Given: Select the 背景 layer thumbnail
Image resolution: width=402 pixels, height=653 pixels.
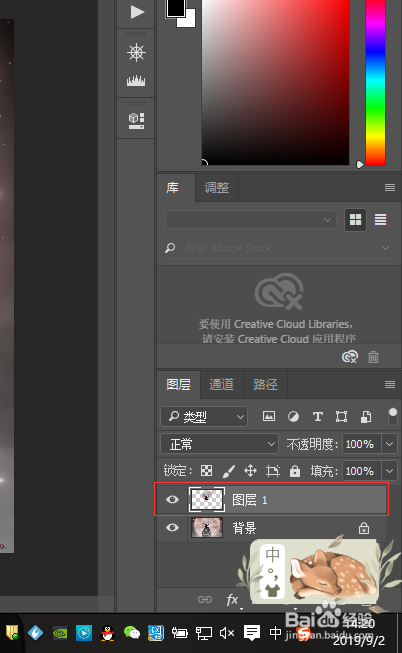Looking at the screenshot, I should 207,527.
